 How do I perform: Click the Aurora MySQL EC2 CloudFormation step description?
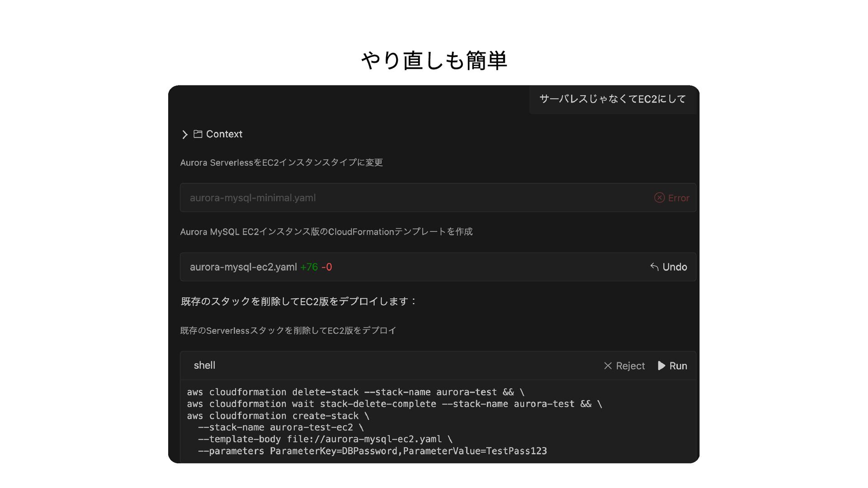pyautogui.click(x=326, y=232)
